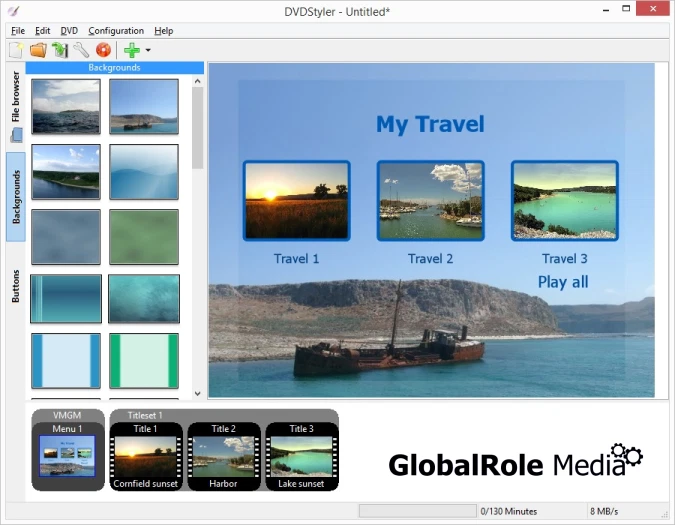Switch to the Buttons side tab
The image size is (675, 525).
(x=16, y=285)
